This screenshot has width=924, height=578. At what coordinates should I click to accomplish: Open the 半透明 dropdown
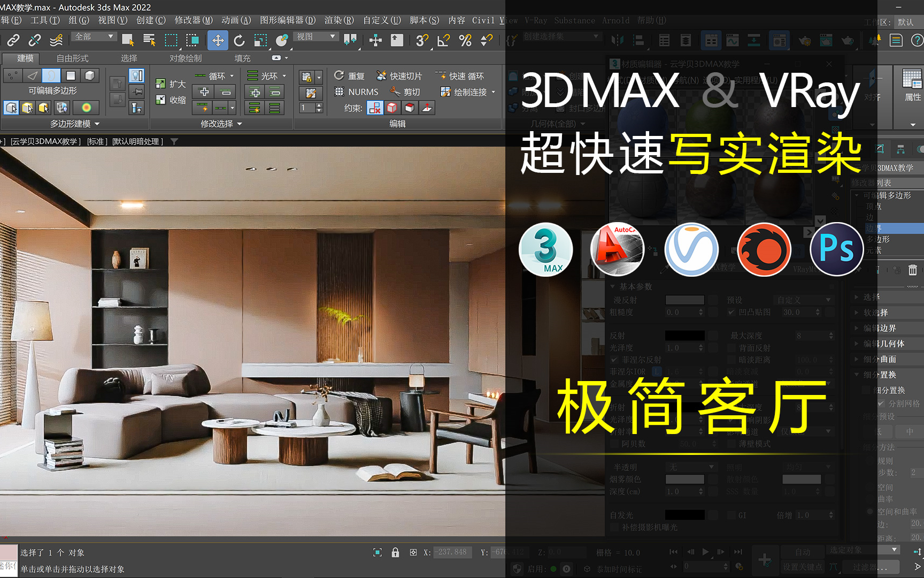point(690,466)
